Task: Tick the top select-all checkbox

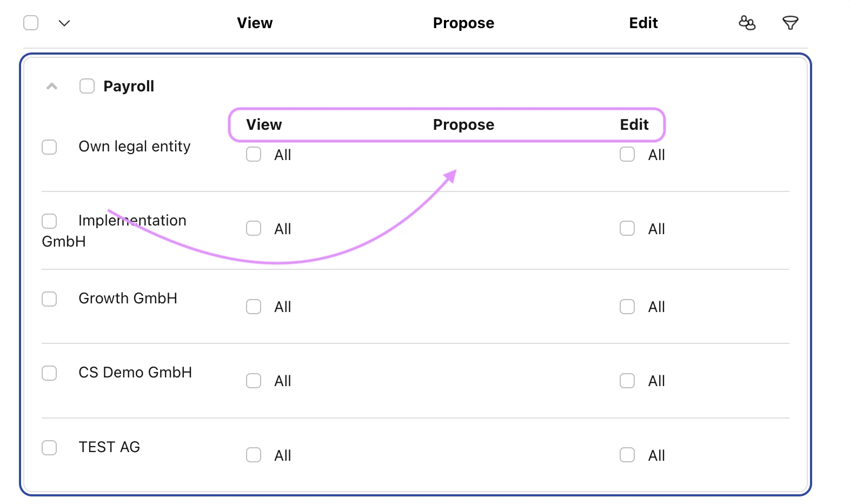Action: [31, 23]
